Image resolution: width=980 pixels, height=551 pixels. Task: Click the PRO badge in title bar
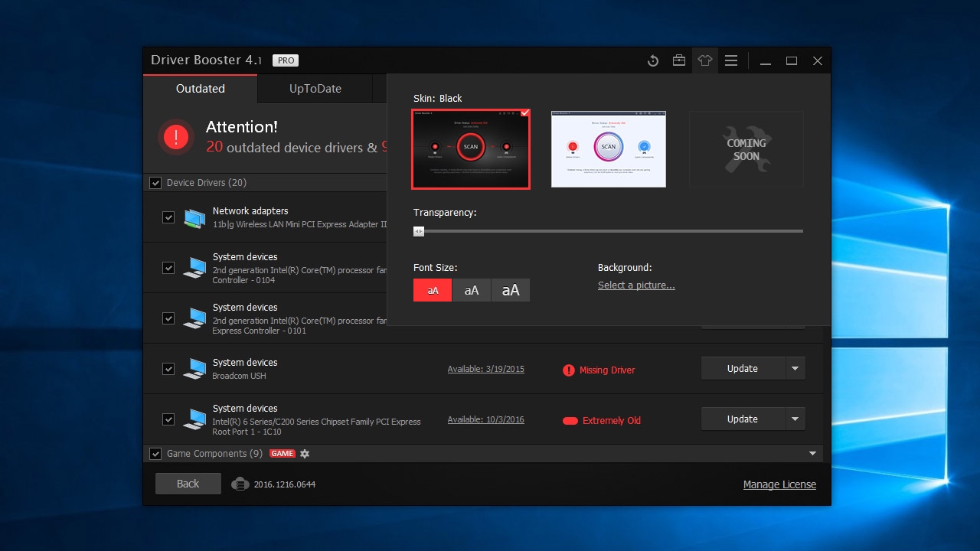coord(286,60)
